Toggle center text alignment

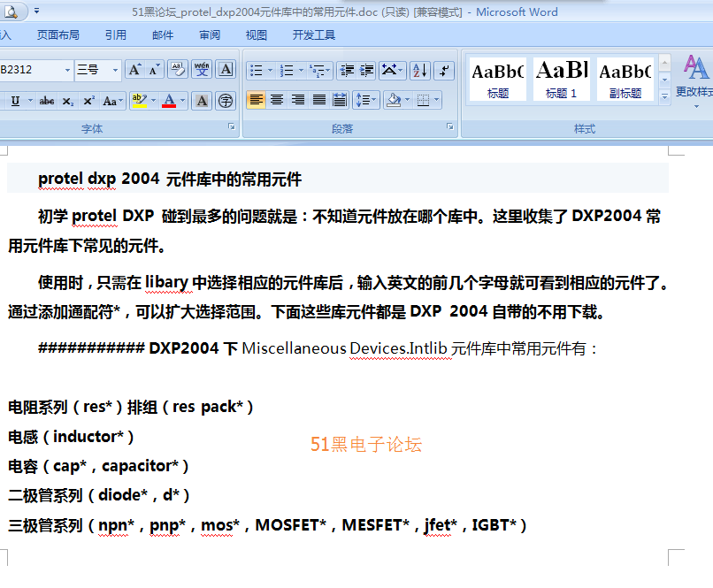click(x=277, y=100)
